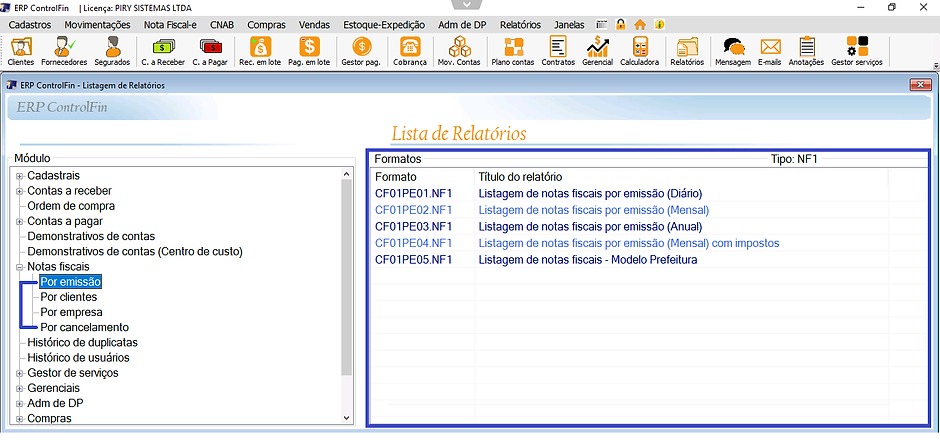The height and width of the screenshot is (445, 940).
Task: Open Mov. Contas boxes icon
Action: 459,51
